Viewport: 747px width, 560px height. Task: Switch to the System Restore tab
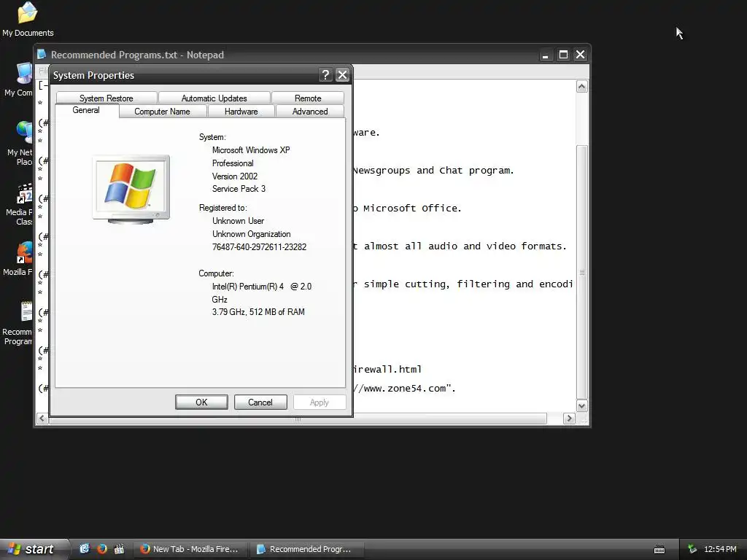click(x=107, y=98)
